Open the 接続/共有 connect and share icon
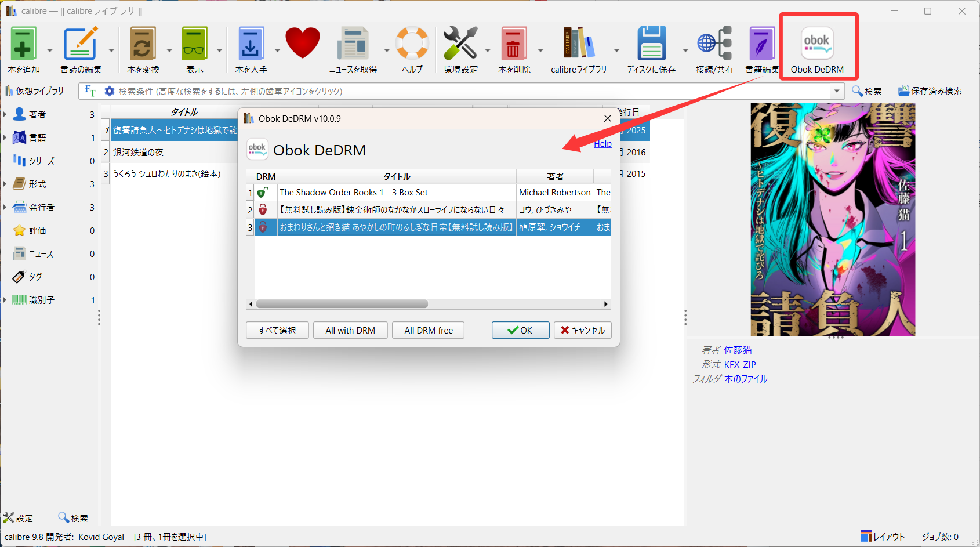 714,44
